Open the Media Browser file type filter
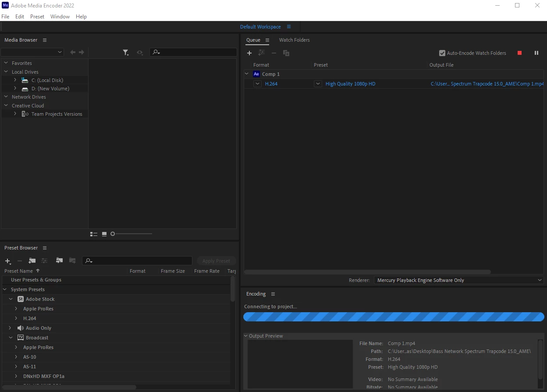The image size is (547, 392). pyautogui.click(x=126, y=53)
